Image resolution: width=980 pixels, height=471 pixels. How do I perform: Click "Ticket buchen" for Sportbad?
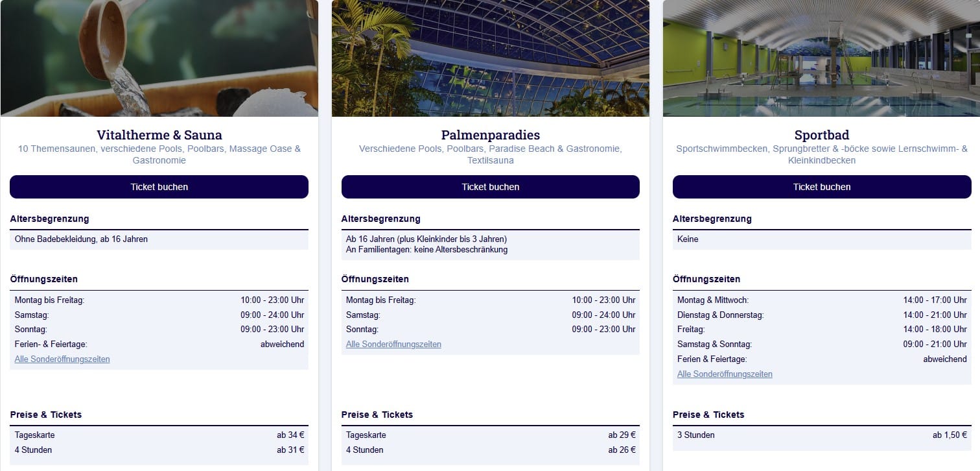tap(821, 187)
